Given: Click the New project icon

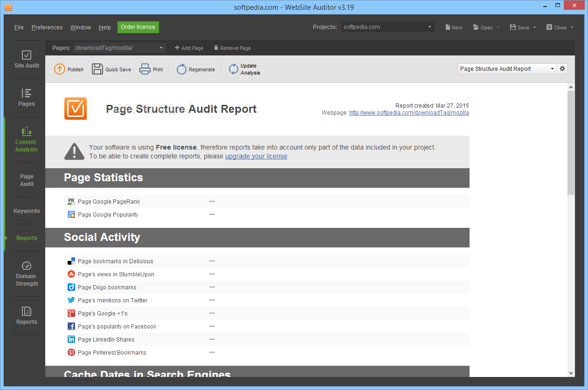Looking at the screenshot, I should (x=448, y=27).
